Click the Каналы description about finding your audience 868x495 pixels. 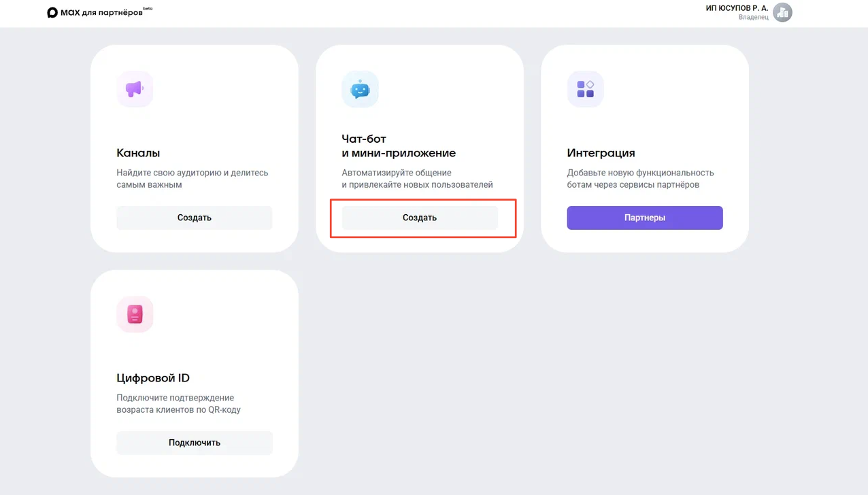click(x=192, y=179)
